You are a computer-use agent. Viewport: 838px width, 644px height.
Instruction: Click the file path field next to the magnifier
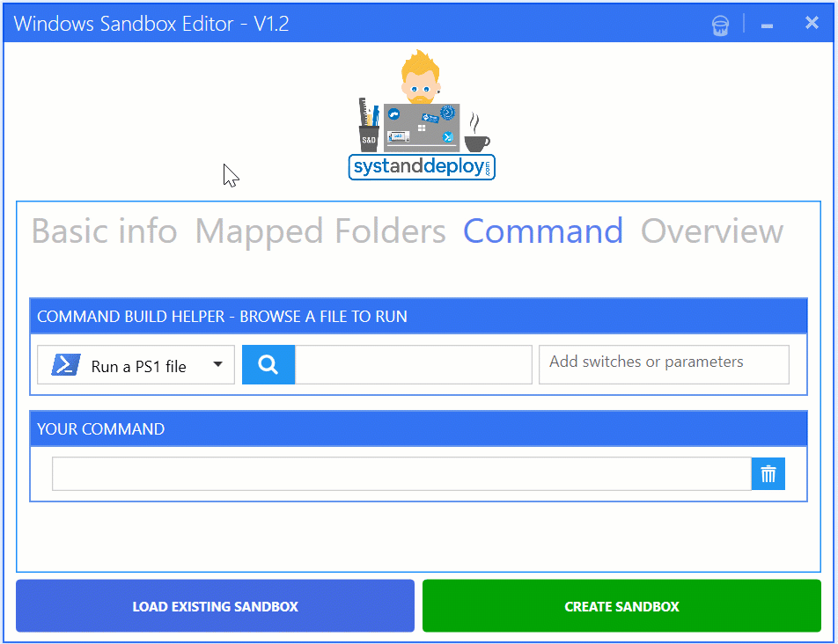point(412,364)
